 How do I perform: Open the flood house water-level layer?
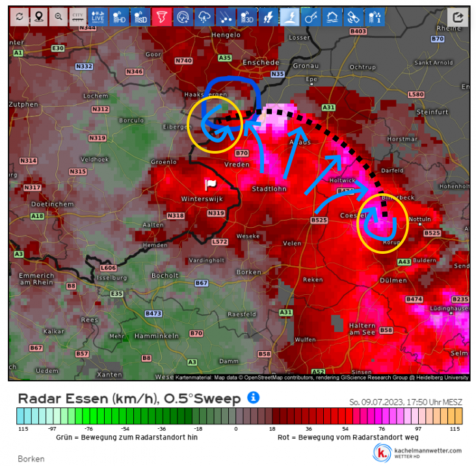tap(332, 17)
